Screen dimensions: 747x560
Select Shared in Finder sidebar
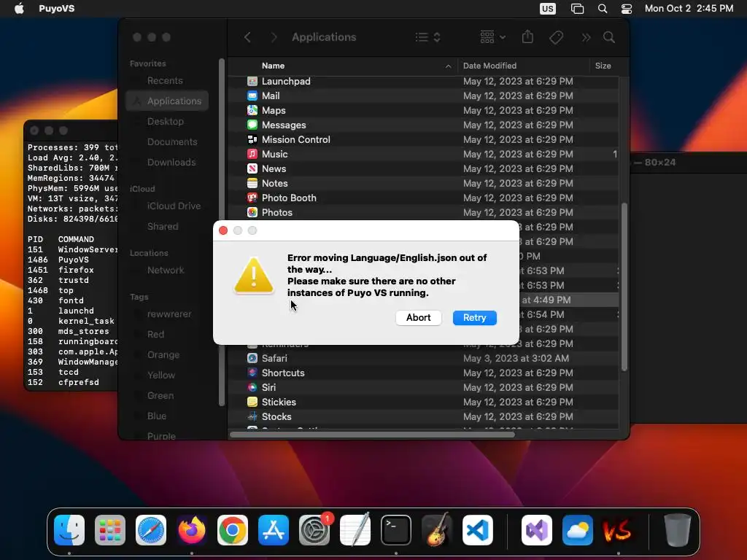(163, 226)
